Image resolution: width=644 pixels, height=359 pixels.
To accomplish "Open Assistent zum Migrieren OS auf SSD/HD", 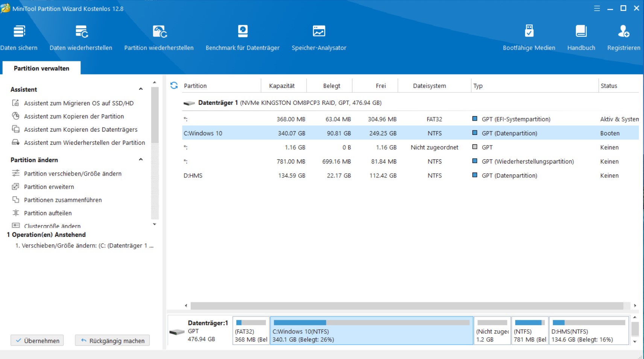I will [79, 103].
